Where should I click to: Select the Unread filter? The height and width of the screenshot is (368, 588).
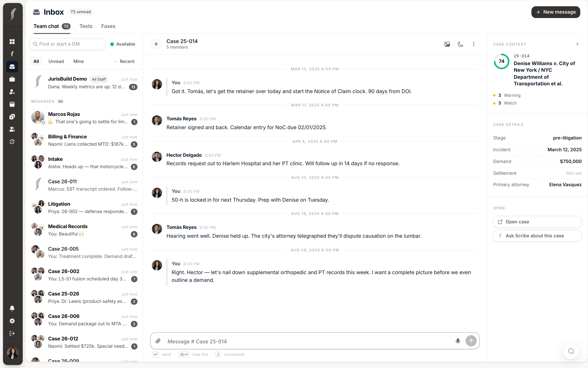[56, 61]
